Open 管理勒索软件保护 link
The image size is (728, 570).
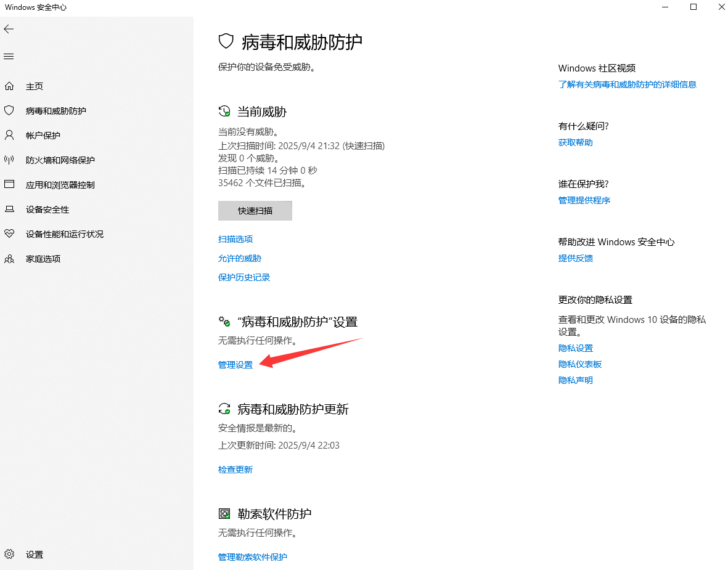tap(253, 557)
